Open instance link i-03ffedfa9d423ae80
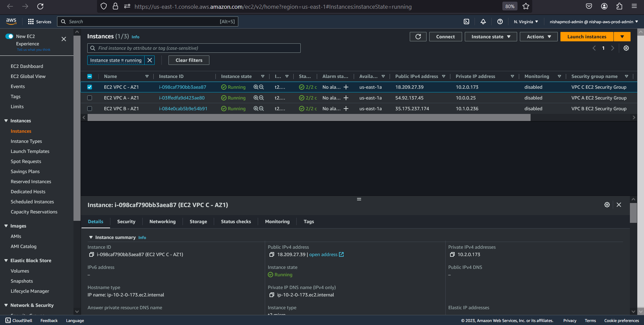The image size is (644, 325). click(182, 98)
